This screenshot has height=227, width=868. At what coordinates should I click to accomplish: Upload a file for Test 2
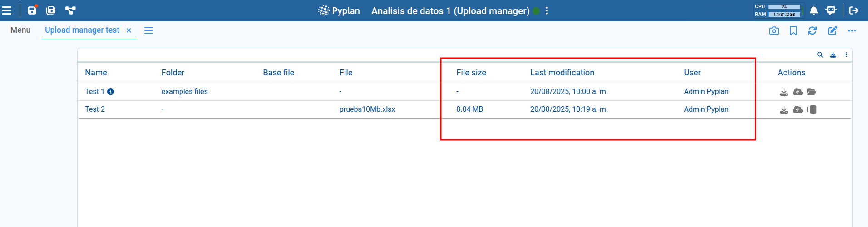[798, 109]
